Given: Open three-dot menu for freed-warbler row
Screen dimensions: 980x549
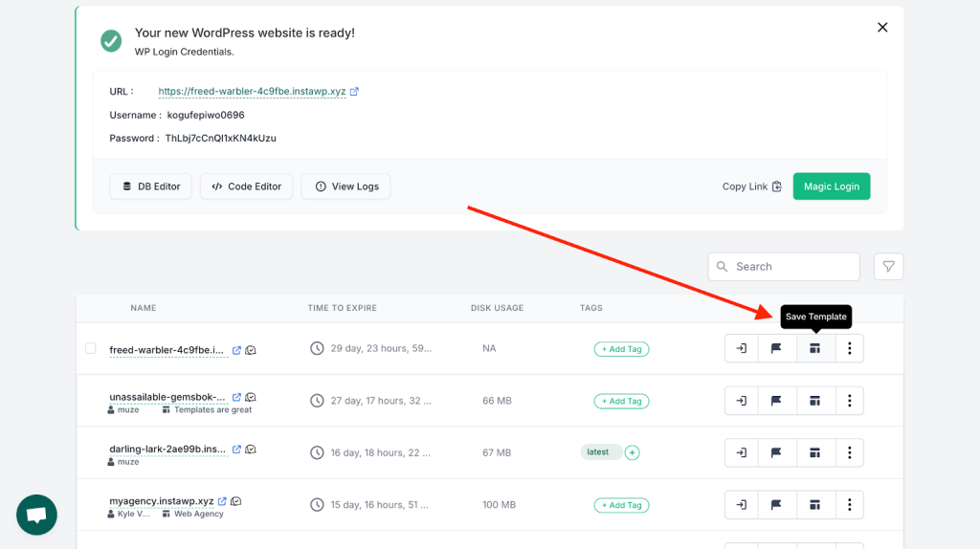Looking at the screenshot, I should click(850, 348).
